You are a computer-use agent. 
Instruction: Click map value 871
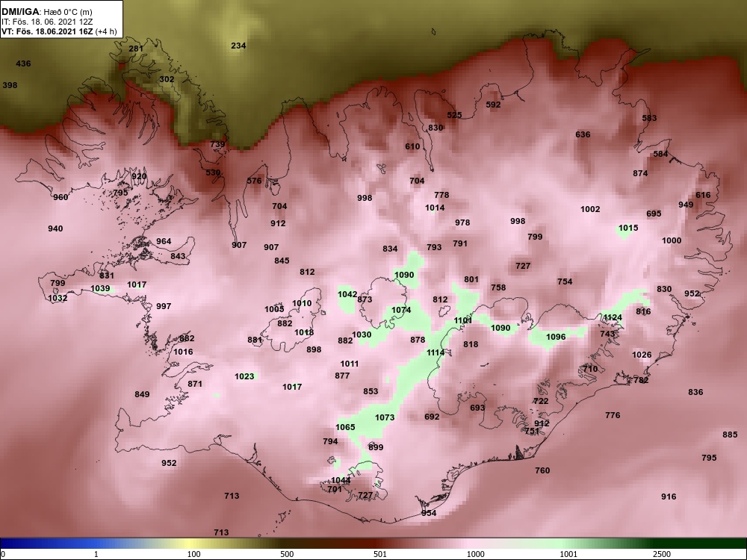(195, 384)
